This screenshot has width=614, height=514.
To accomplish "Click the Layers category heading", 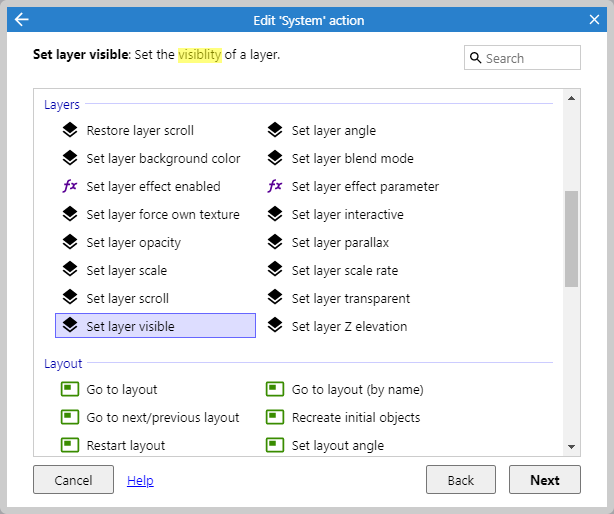I will (62, 105).
